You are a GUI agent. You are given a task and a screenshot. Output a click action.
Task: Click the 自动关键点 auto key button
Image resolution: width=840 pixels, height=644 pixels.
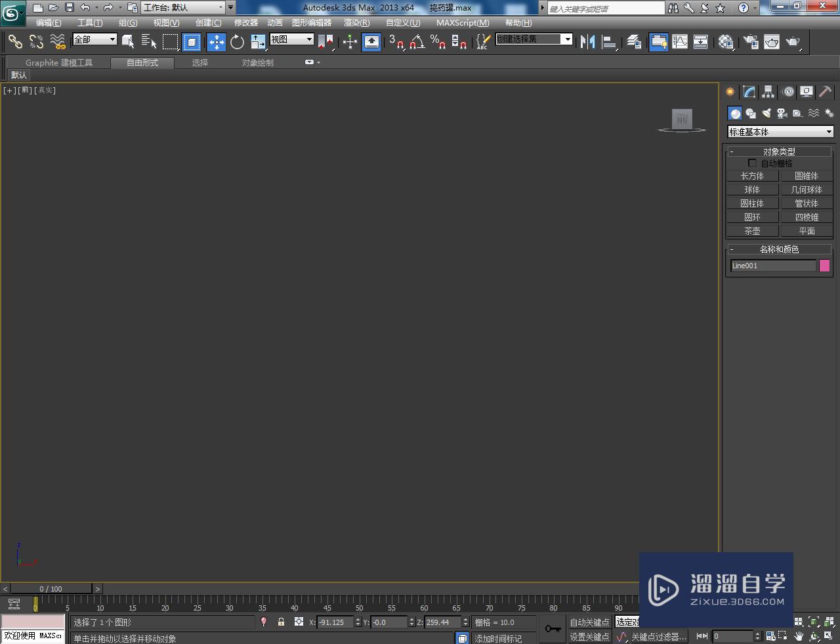(589, 622)
